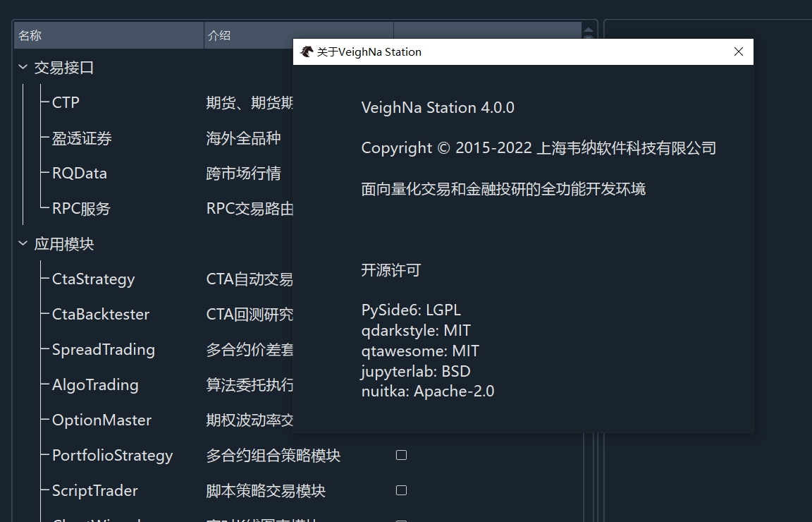
Task: Select the PortfolioStrategy module row
Action: (112, 456)
